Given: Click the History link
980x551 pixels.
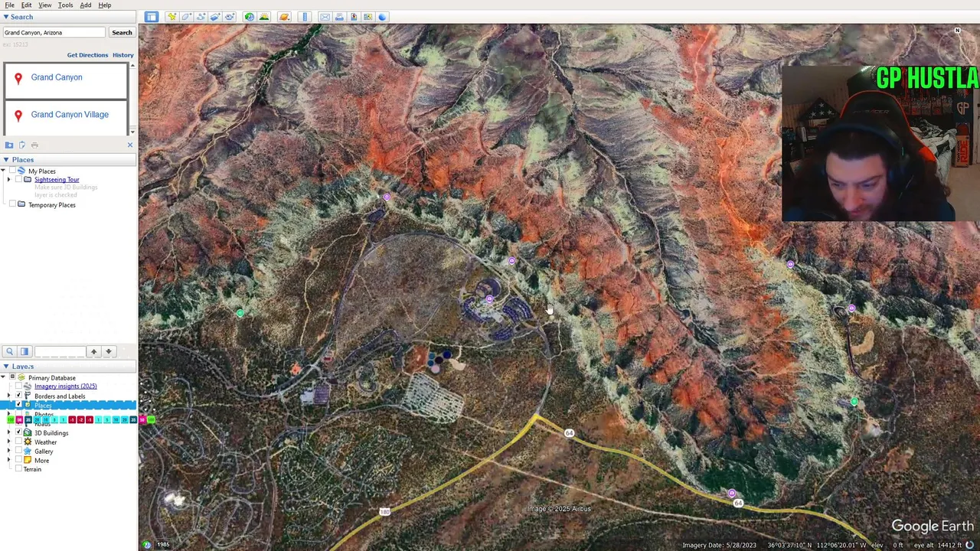Looking at the screenshot, I should 122,55.
